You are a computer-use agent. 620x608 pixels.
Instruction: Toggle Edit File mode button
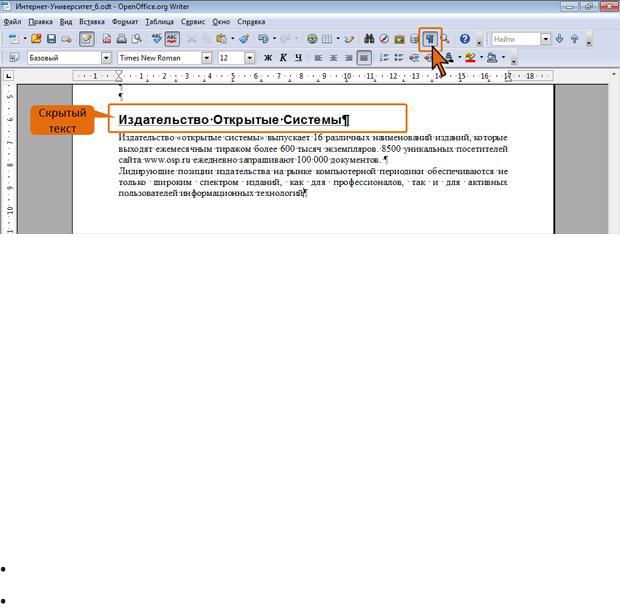coord(87,39)
